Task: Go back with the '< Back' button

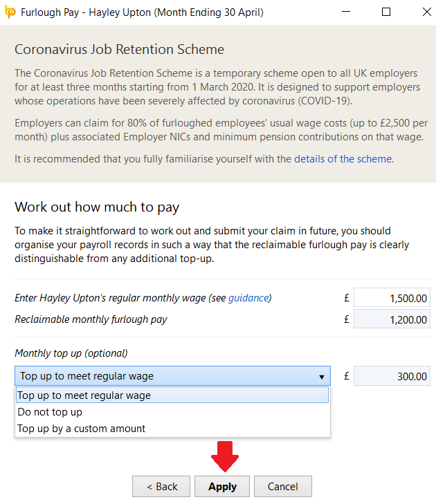Action: coord(162,487)
